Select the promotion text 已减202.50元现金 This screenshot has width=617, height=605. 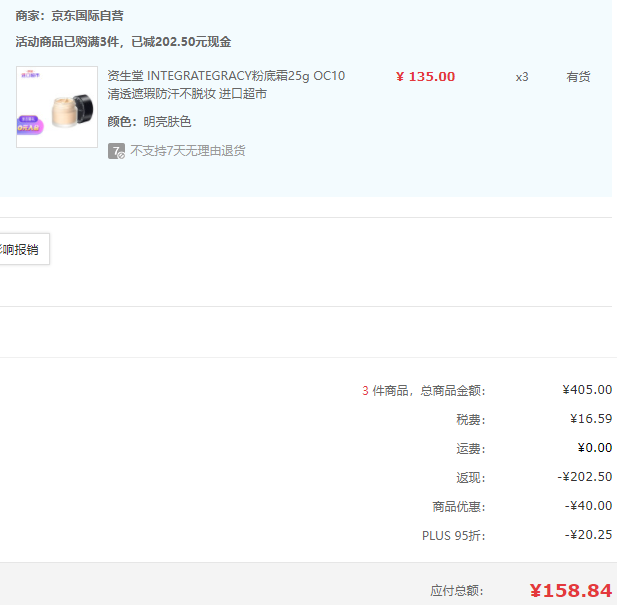pos(181,42)
